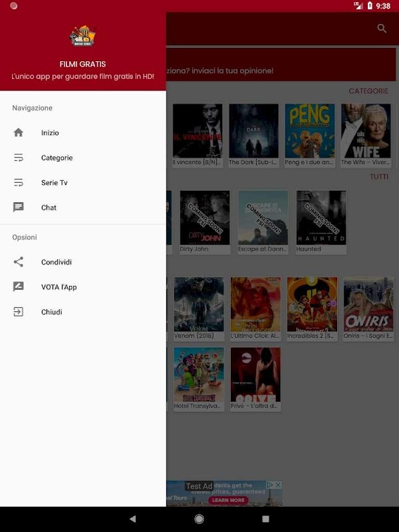
Task: Open Chat menu entry
Action: pos(83,207)
